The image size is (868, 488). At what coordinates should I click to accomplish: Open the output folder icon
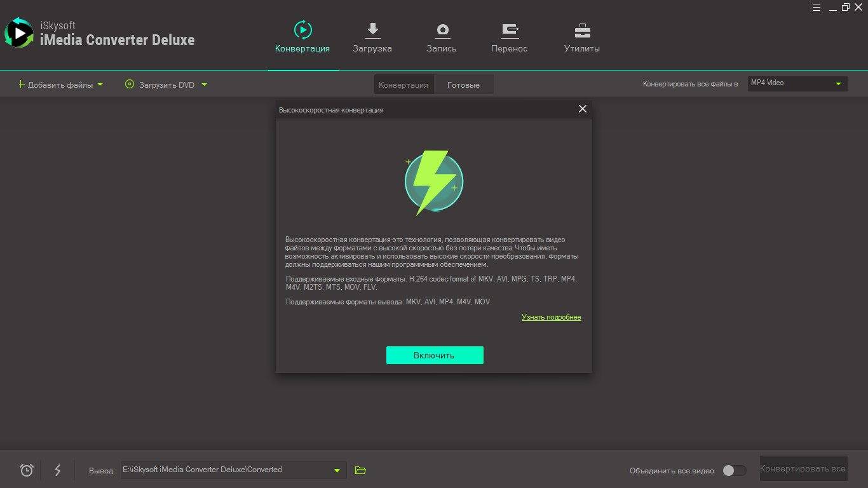point(360,470)
